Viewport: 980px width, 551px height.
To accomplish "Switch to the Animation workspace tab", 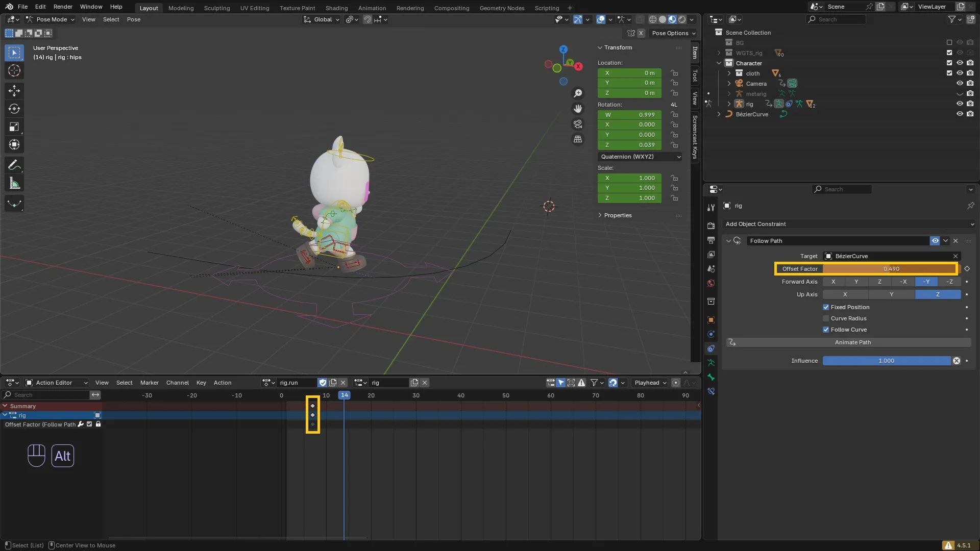I will pyautogui.click(x=372, y=8).
